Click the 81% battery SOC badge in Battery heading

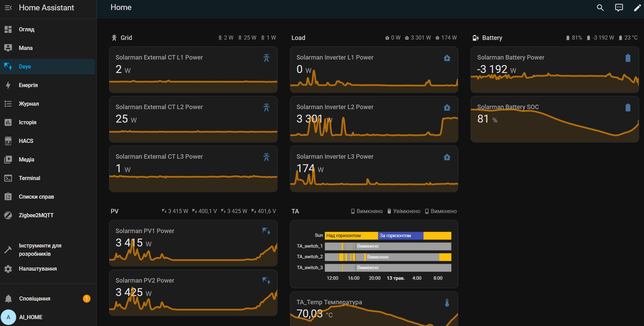[x=574, y=38]
